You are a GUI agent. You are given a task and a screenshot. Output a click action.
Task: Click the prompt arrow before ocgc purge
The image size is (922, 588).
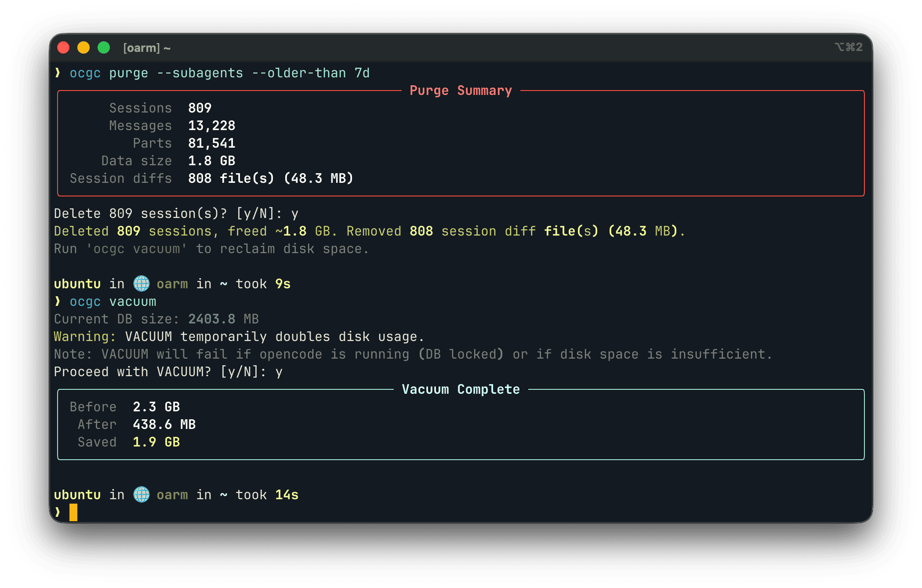tap(58, 73)
